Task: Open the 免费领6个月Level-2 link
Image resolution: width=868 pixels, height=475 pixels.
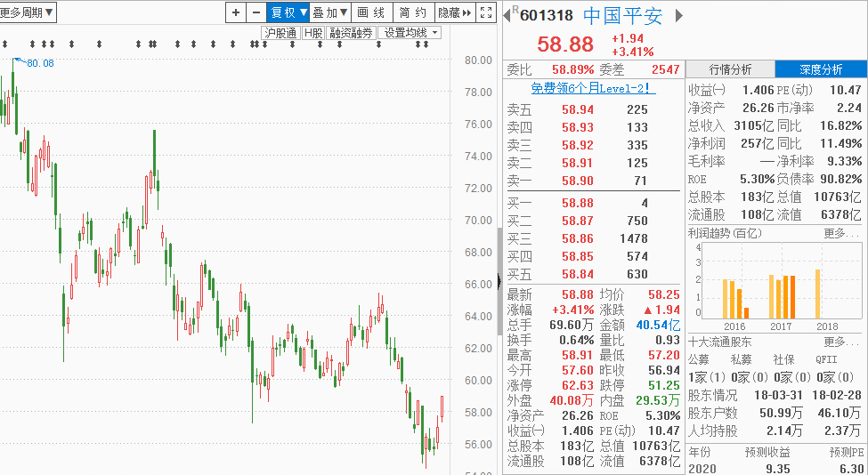Action: click(594, 88)
